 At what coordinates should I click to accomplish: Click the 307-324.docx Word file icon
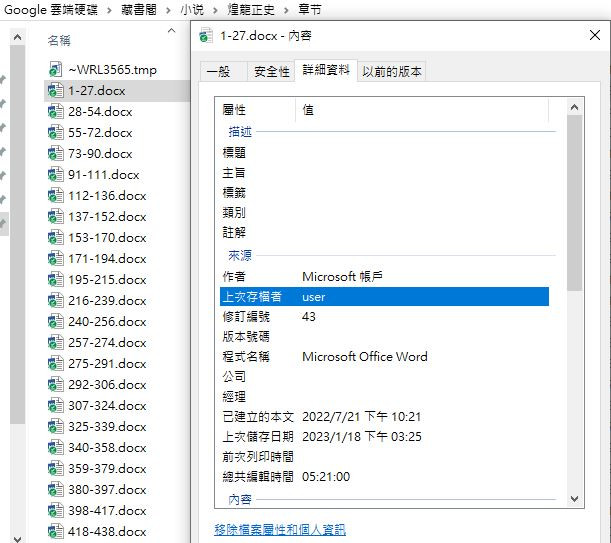56,406
